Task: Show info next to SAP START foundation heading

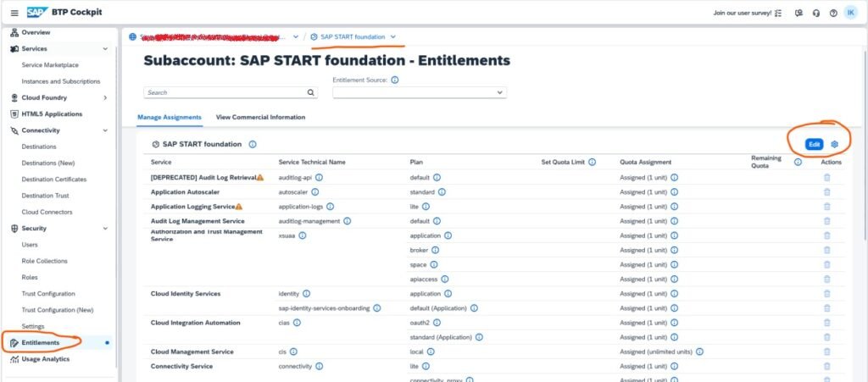Action: (x=253, y=144)
